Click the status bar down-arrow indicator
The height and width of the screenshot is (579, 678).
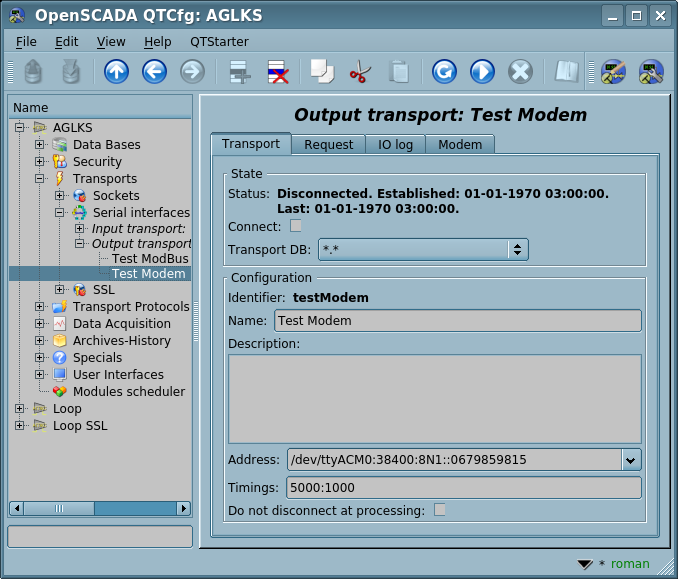coord(585,564)
